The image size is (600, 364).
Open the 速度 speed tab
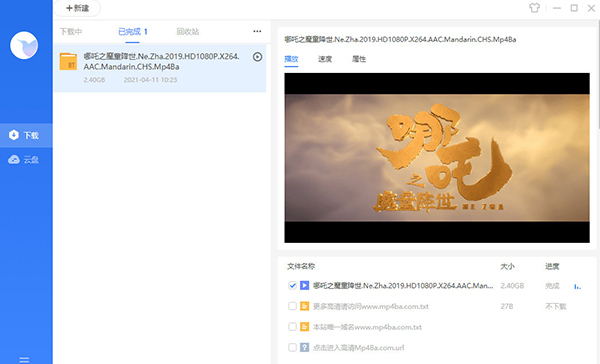325,59
